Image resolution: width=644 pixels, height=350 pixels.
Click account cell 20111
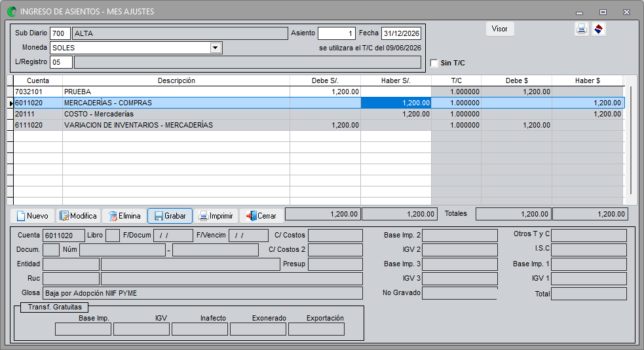[38, 114]
